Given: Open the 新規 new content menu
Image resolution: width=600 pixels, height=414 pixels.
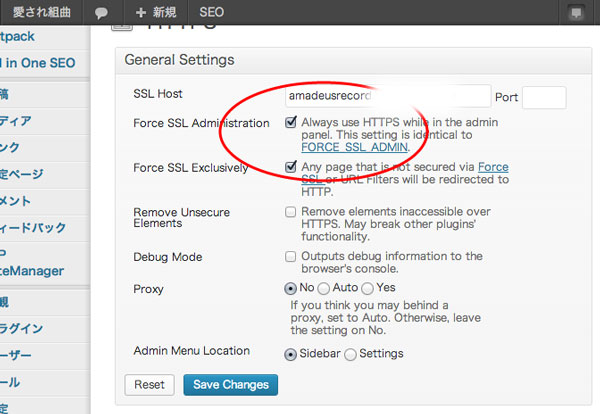Looking at the screenshot, I should point(165,12).
